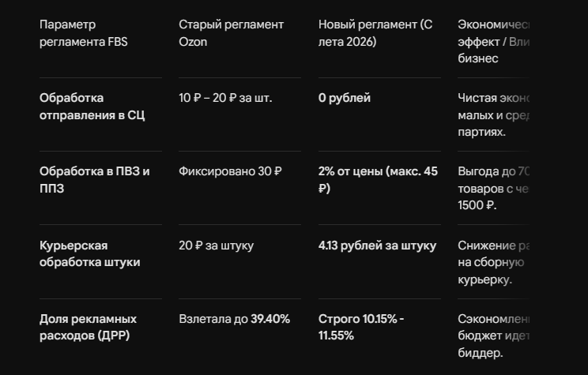Select the 'Строго 10.15% - 11.55%' cell
Screen dimensions: 588x375
click(x=361, y=327)
